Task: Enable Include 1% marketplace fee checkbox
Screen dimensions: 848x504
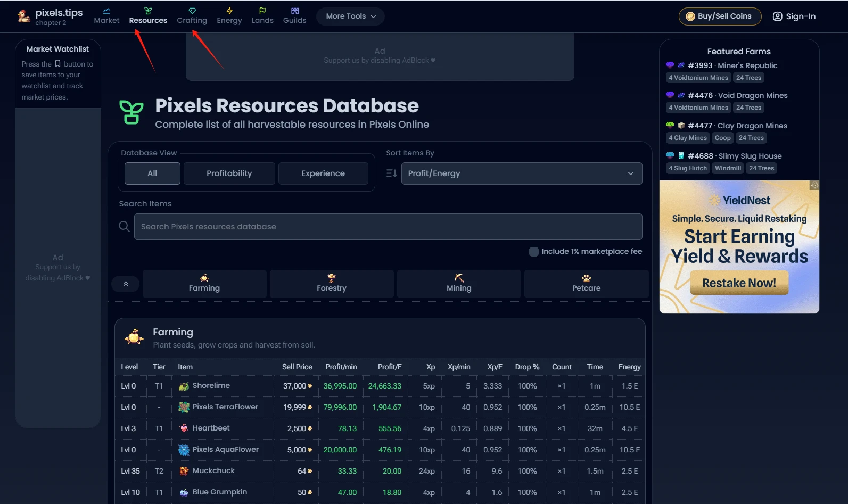Action: pyautogui.click(x=533, y=252)
